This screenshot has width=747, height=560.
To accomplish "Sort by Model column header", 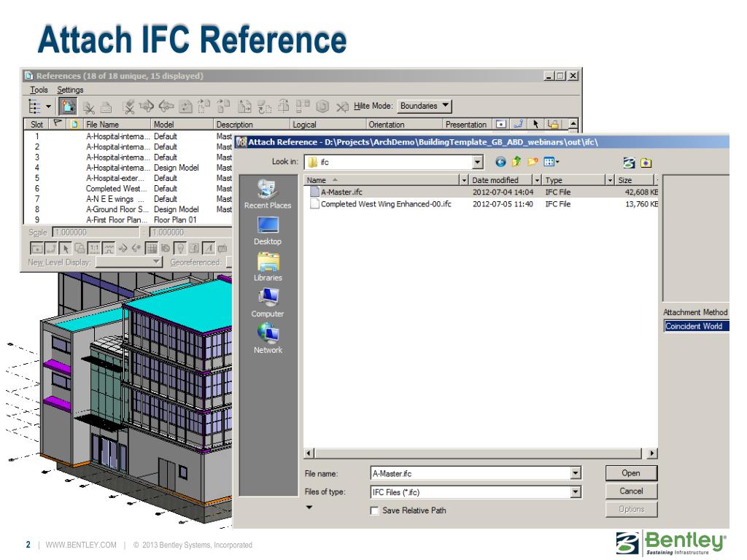I will [182, 124].
